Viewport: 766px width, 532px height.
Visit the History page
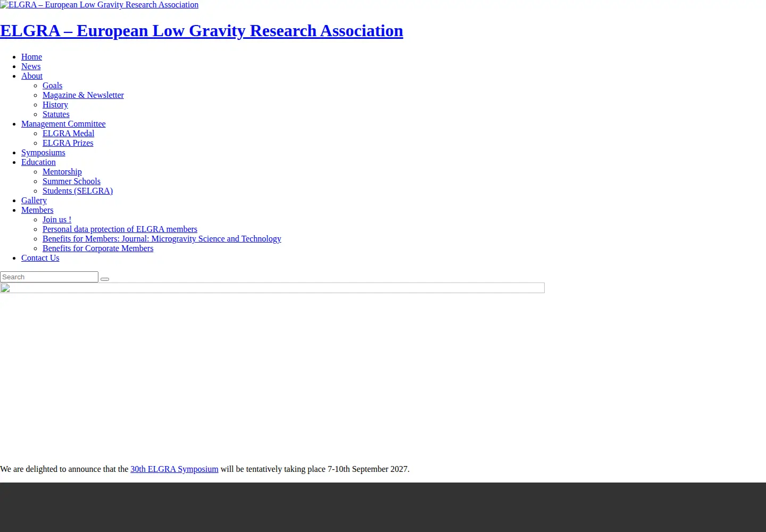[55, 105]
